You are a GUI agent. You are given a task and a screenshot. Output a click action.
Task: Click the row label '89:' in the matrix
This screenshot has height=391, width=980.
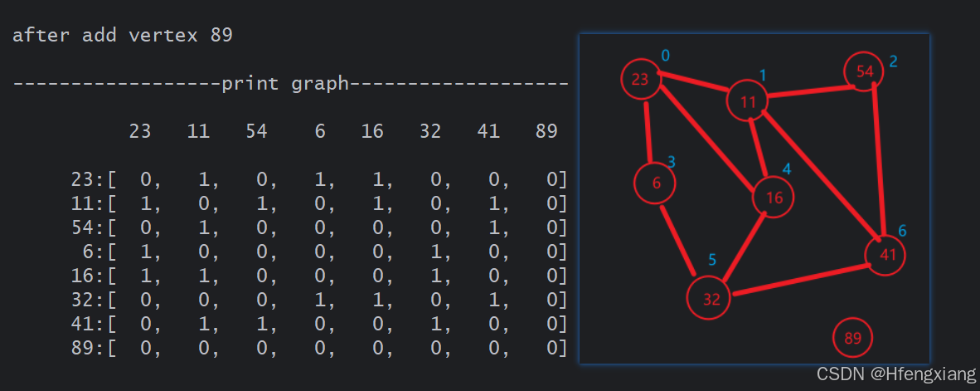[x=89, y=348]
